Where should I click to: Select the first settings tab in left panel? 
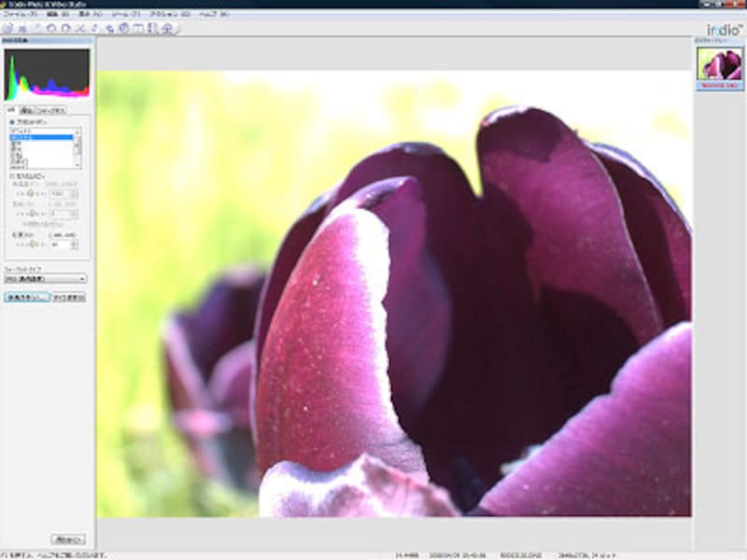[11, 110]
